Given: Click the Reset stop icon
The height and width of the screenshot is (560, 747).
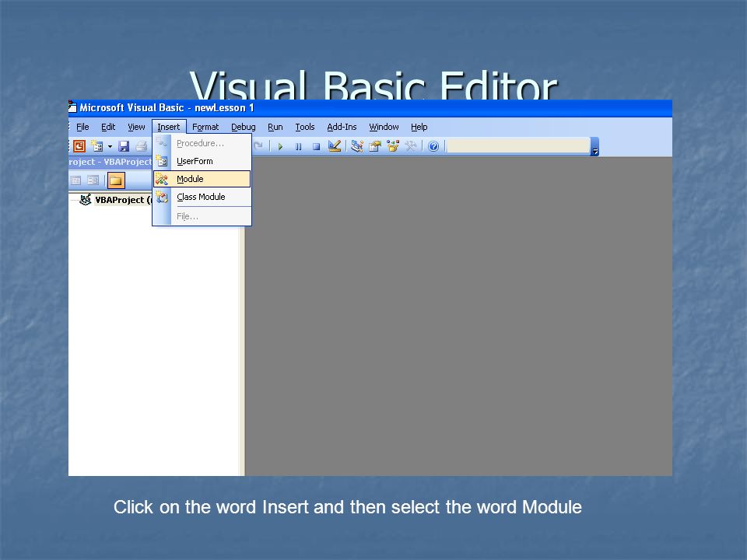Looking at the screenshot, I should click(x=316, y=147).
